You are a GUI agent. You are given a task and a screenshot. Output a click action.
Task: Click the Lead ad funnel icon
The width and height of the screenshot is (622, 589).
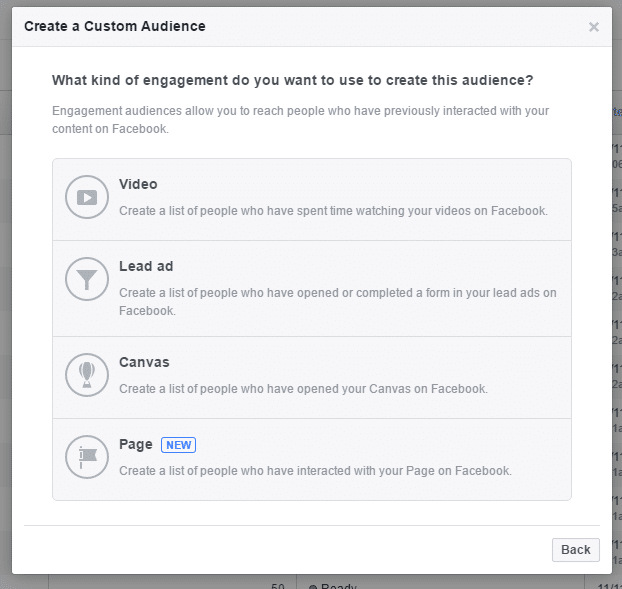87,279
